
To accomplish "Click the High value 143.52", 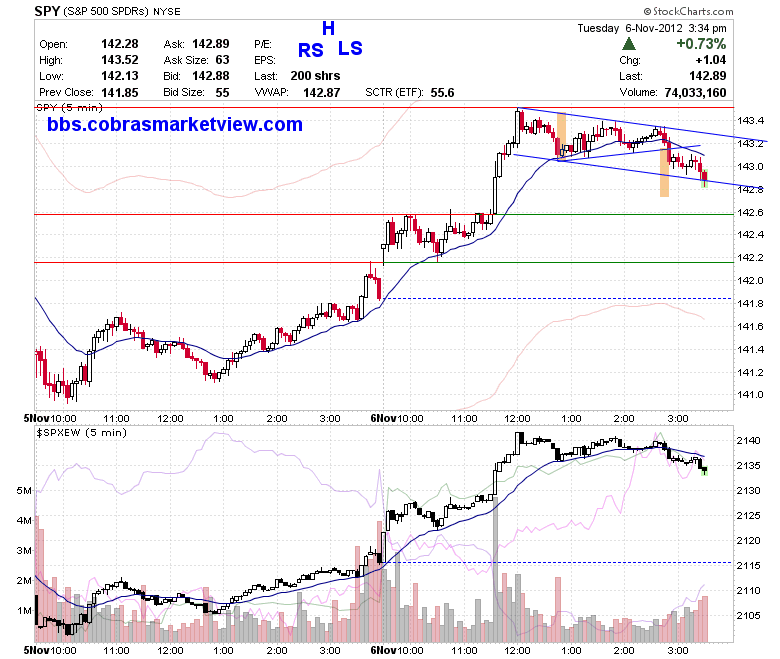I will tap(120, 60).
